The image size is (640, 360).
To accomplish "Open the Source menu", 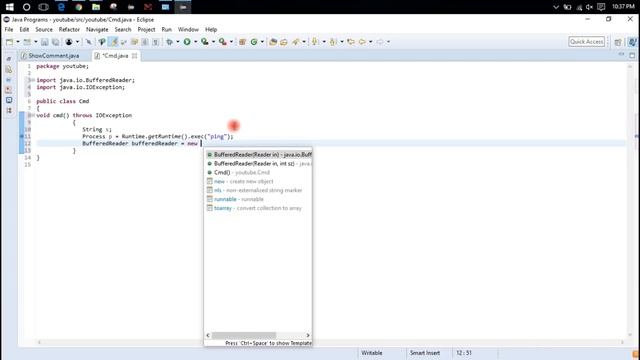I will click(44, 29).
